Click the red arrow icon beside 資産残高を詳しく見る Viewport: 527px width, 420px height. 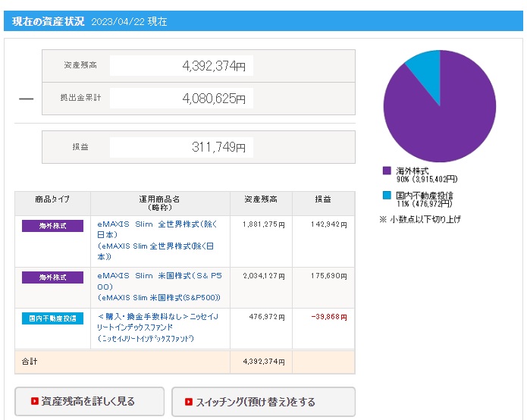(x=34, y=401)
